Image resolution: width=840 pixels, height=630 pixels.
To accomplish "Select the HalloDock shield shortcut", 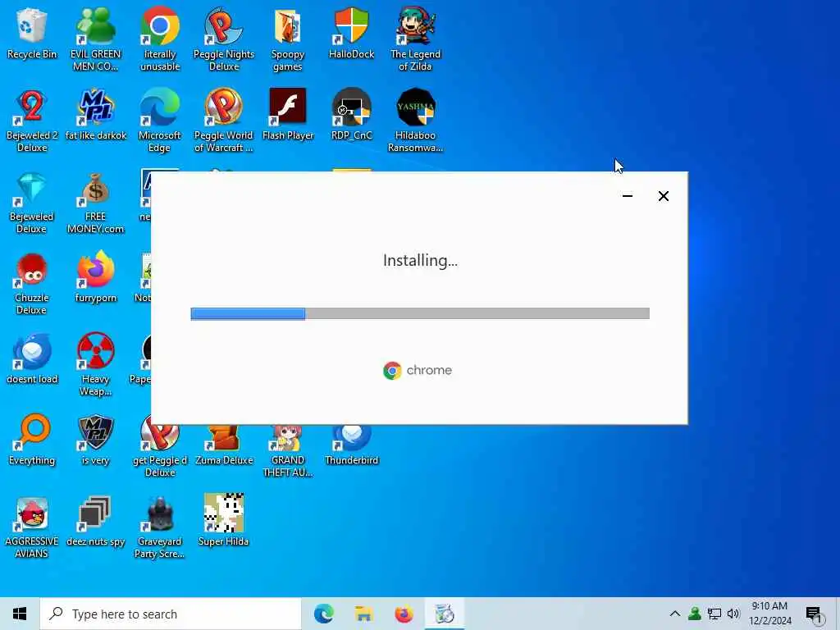I will [351, 33].
